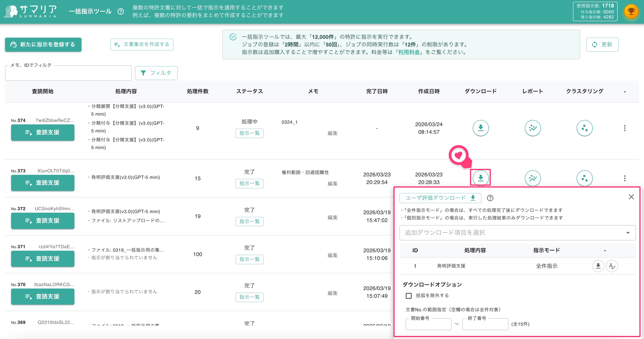Image resolution: width=644 pixels, height=339 pixels.
Task: Click the ダウンロードオプション heading
Action: pyautogui.click(x=432, y=285)
